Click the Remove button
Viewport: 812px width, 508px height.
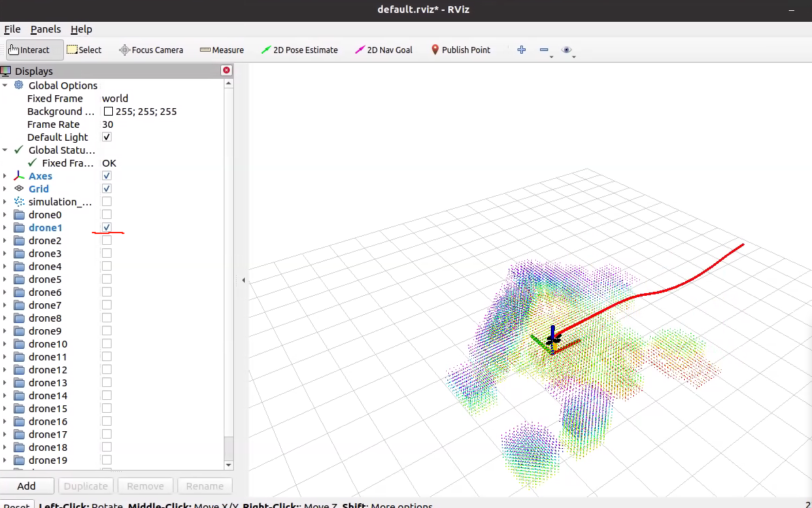tap(145, 486)
